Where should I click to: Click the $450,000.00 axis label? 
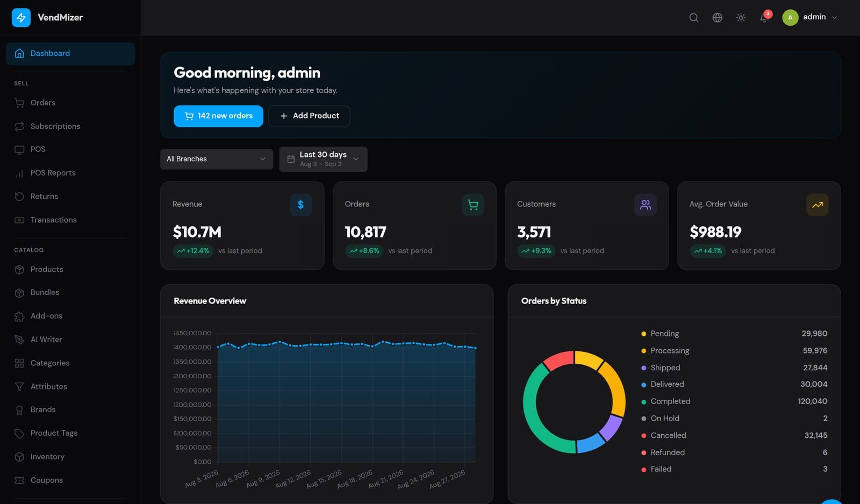(192, 333)
